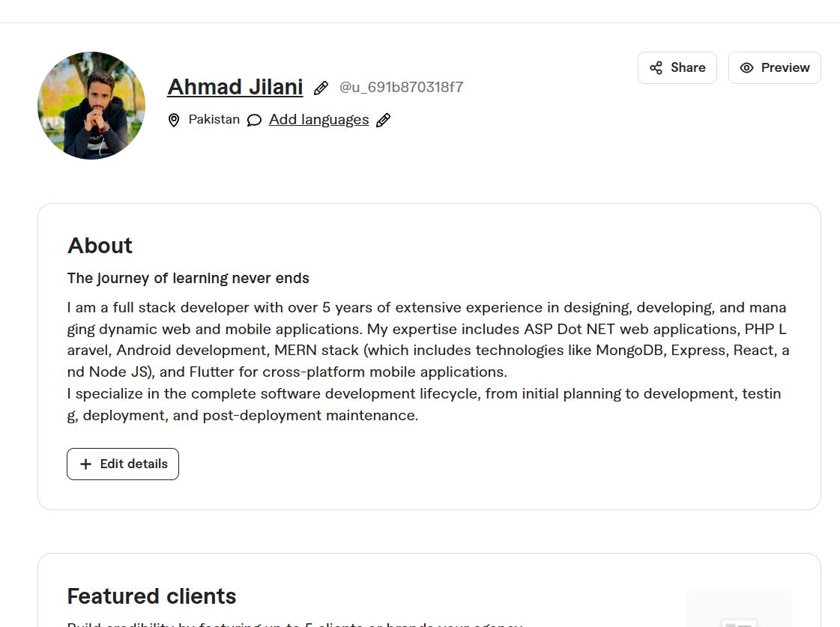Open the Add languages link

click(318, 120)
